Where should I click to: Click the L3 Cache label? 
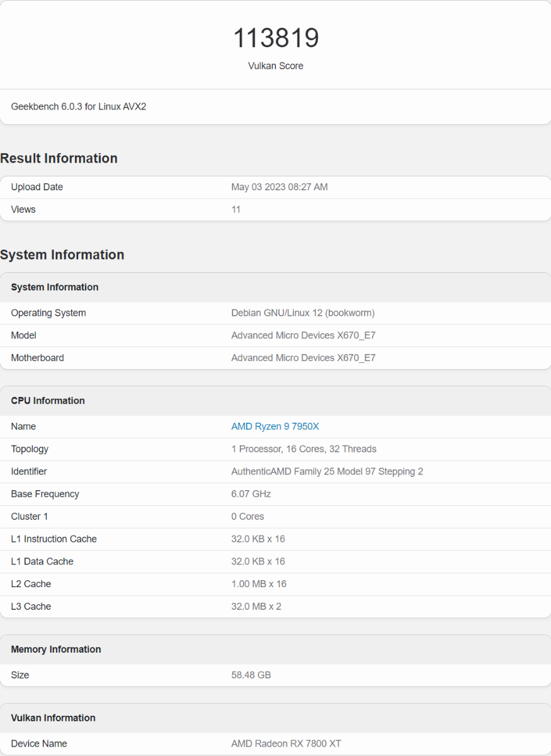tap(31, 607)
